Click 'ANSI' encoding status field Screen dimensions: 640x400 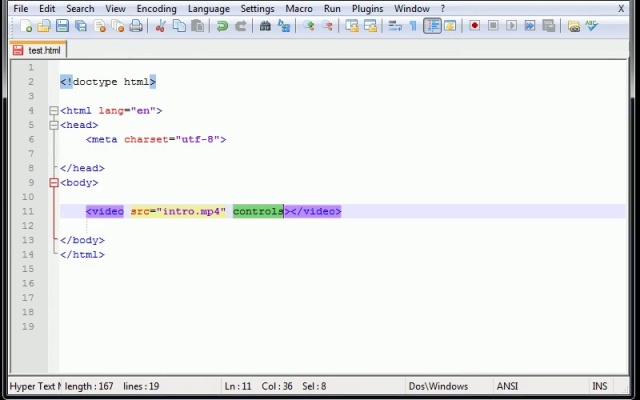click(x=507, y=386)
